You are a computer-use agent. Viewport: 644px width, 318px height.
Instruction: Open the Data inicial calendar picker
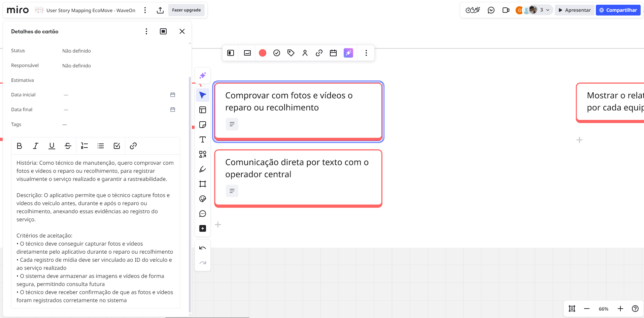coord(173,95)
